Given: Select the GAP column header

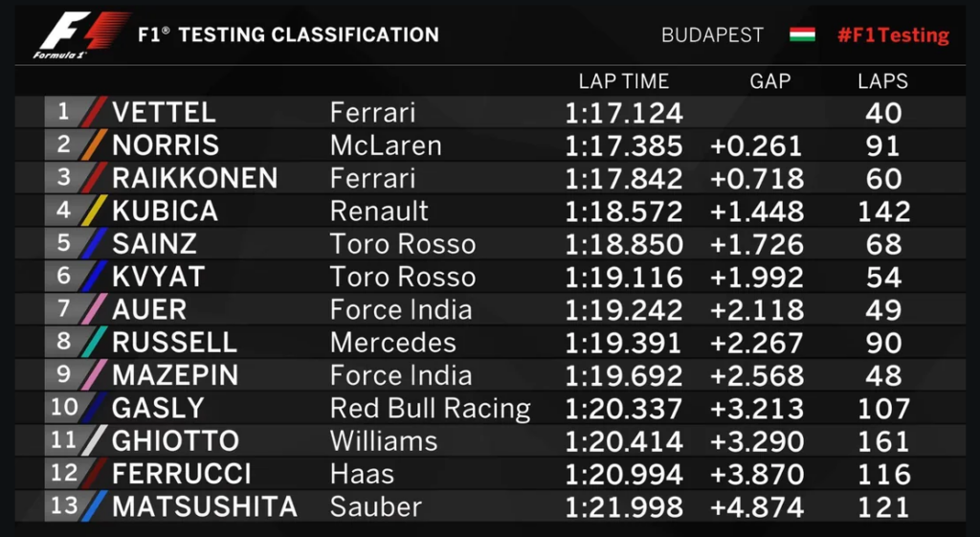Looking at the screenshot, I should [x=770, y=81].
